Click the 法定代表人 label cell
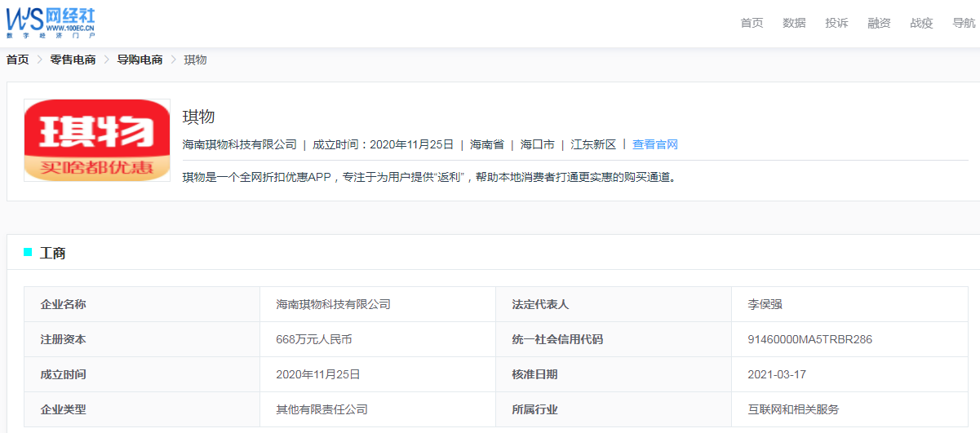This screenshot has height=433, width=980. (x=614, y=304)
